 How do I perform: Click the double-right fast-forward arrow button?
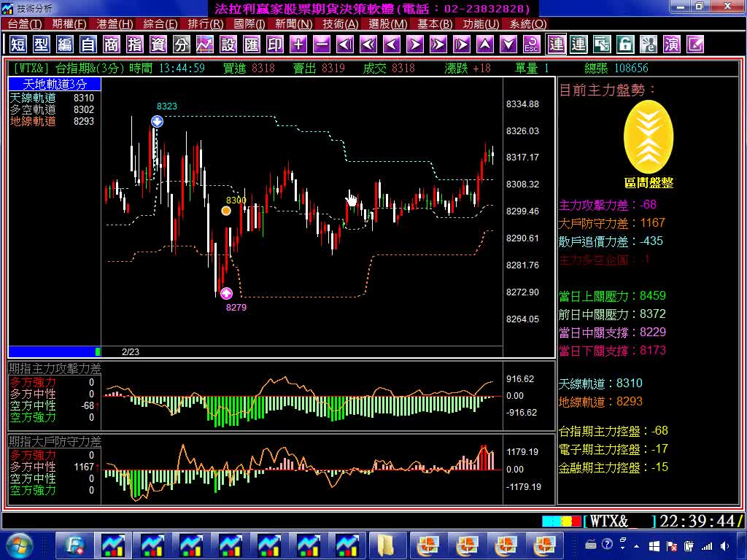(438, 44)
